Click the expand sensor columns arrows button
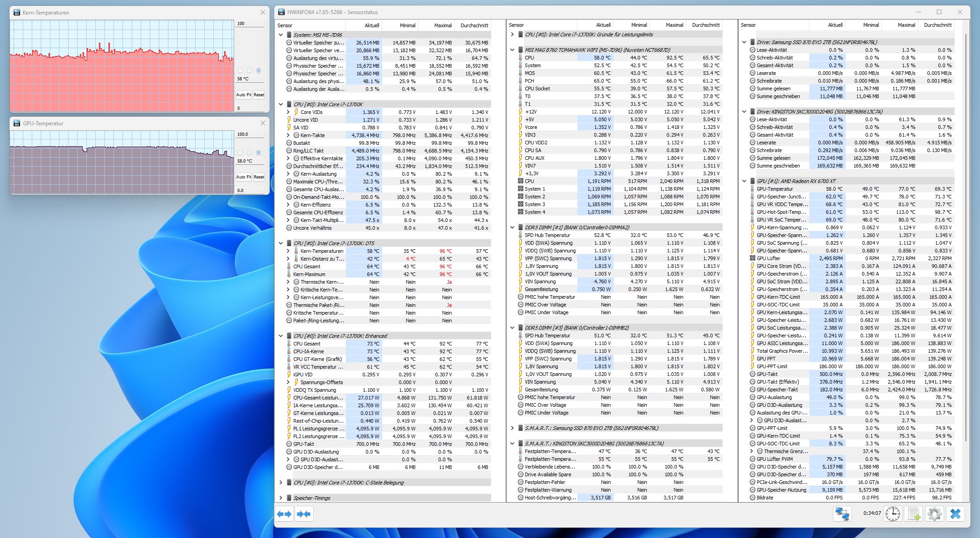The height and width of the screenshot is (538, 980). pyautogui.click(x=285, y=514)
